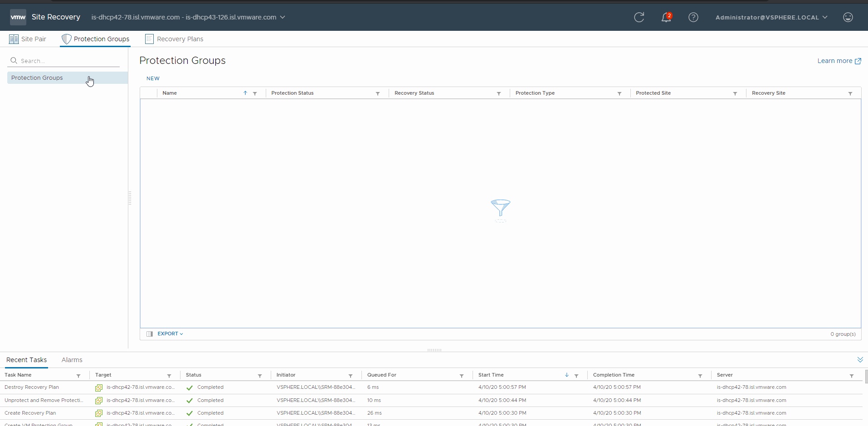Screen dimensions: 868x426
Task: Click the column chooser icon beside Export
Action: (150, 334)
